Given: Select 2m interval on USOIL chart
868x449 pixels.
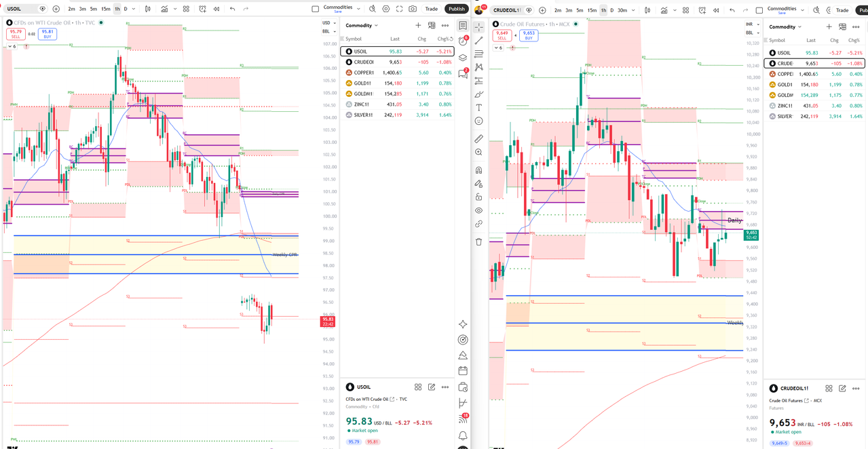Looking at the screenshot, I should 71,9.
